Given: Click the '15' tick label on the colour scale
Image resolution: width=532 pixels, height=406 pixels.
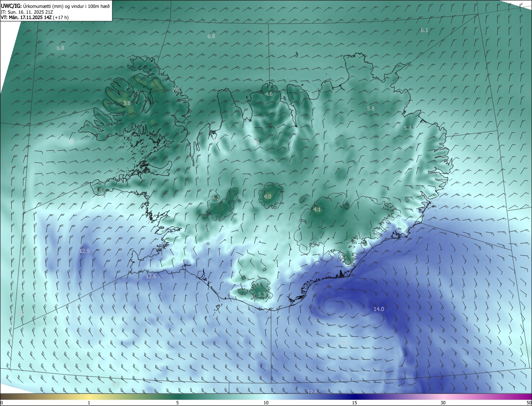Looking at the screenshot, I should 355,403.
